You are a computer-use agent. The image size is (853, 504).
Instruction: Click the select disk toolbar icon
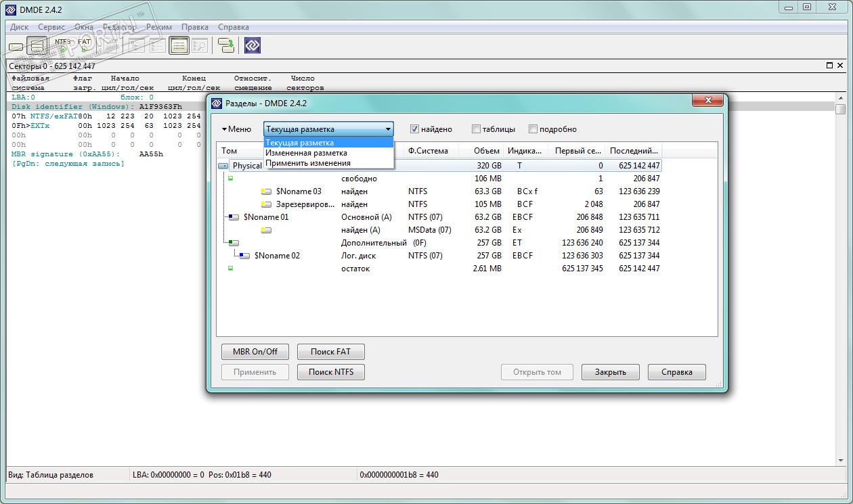point(16,46)
